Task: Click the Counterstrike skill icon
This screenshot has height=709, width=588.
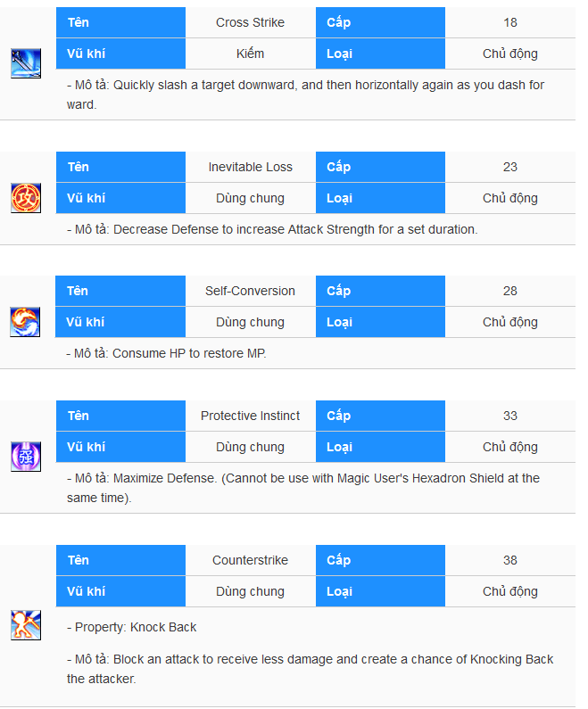Action: 26,625
